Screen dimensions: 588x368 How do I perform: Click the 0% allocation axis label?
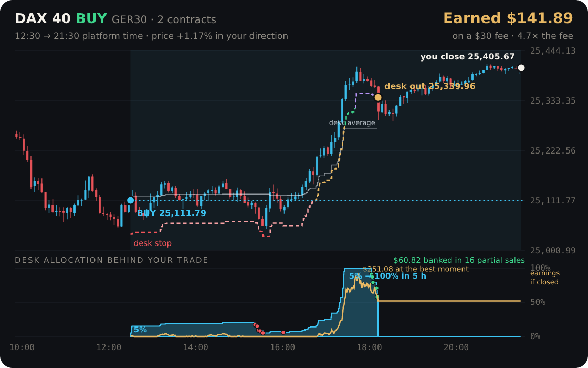coord(535,336)
